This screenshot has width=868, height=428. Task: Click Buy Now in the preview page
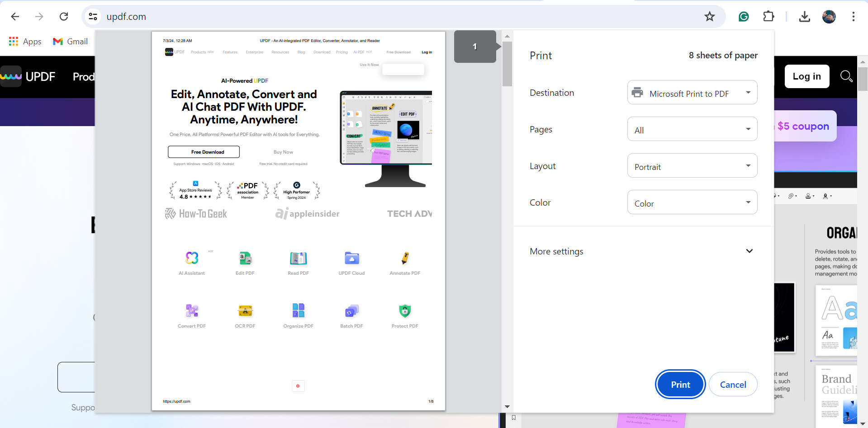point(283,152)
